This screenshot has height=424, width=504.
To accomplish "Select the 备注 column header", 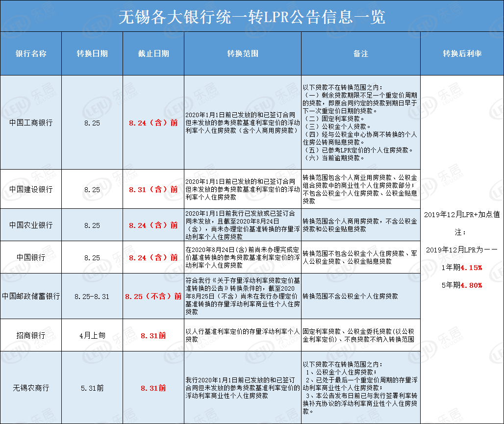I will point(360,54).
